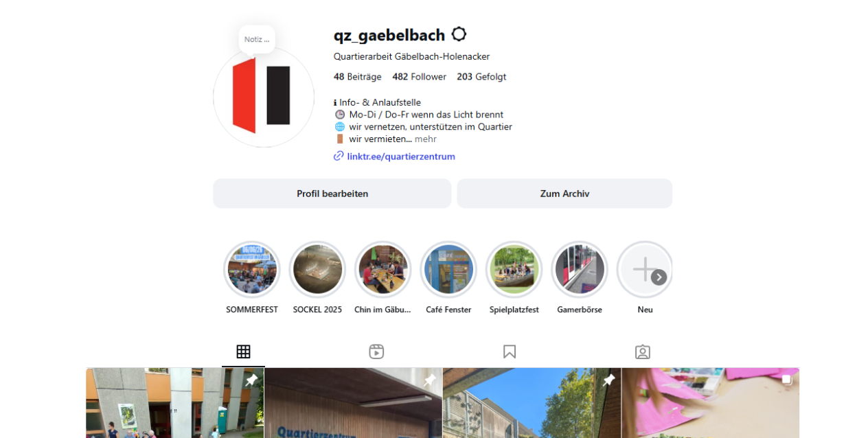Open the SOCKEL 2025 story highlight

click(317, 269)
